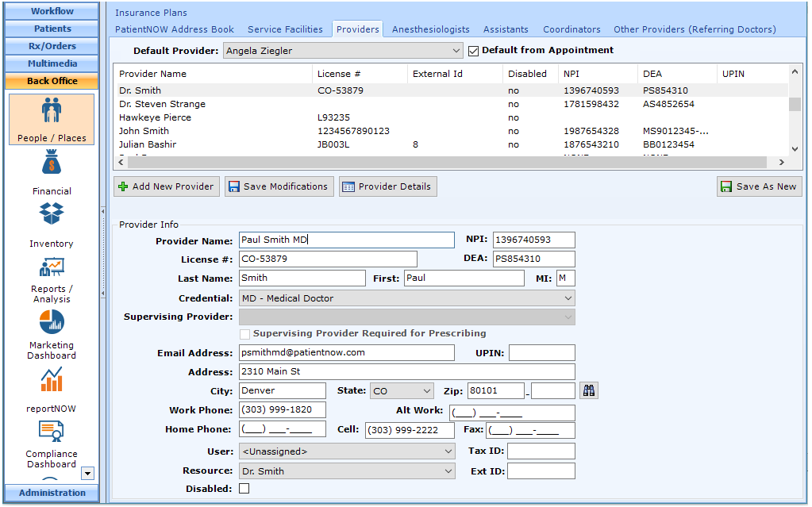Open the PatientNOW Address Book tab
This screenshot has width=812, height=507.
tap(174, 29)
